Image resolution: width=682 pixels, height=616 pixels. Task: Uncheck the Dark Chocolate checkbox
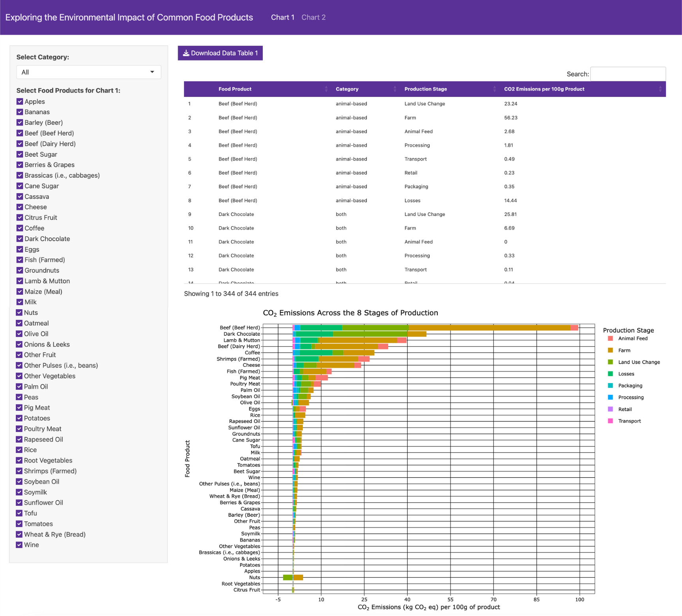(x=20, y=239)
